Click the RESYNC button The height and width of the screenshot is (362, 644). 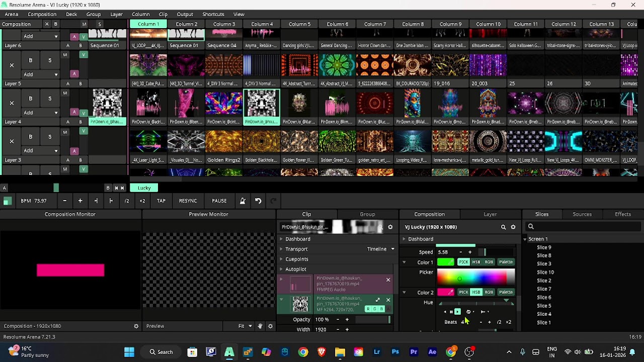point(188,201)
